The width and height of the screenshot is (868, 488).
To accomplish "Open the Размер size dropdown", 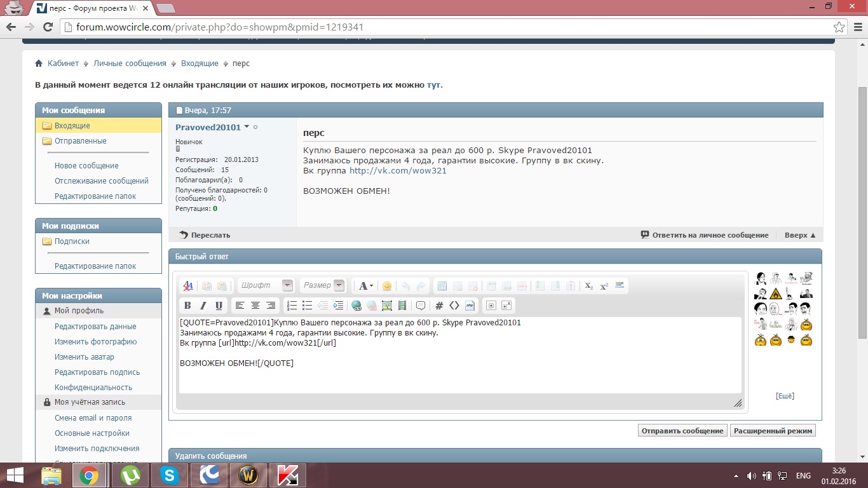I will coord(323,286).
